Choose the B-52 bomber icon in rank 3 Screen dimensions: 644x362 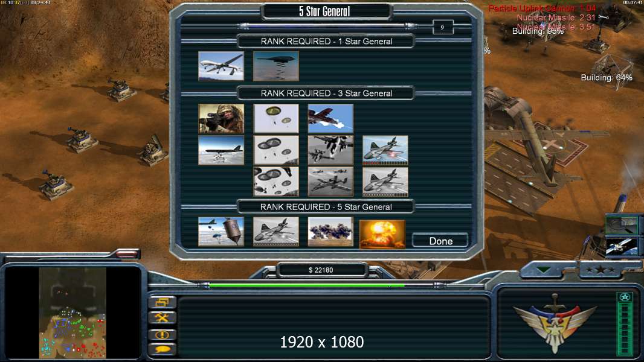coord(221,150)
